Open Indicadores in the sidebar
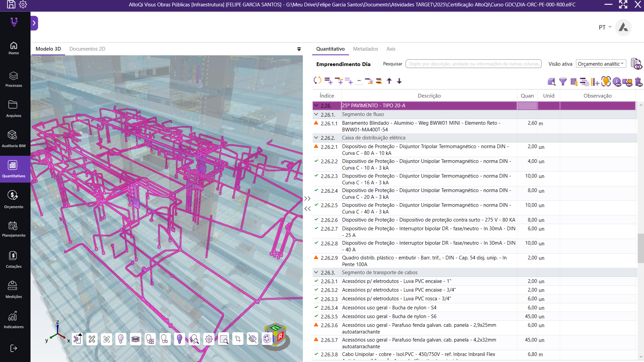This screenshot has width=644, height=362. [x=13, y=320]
